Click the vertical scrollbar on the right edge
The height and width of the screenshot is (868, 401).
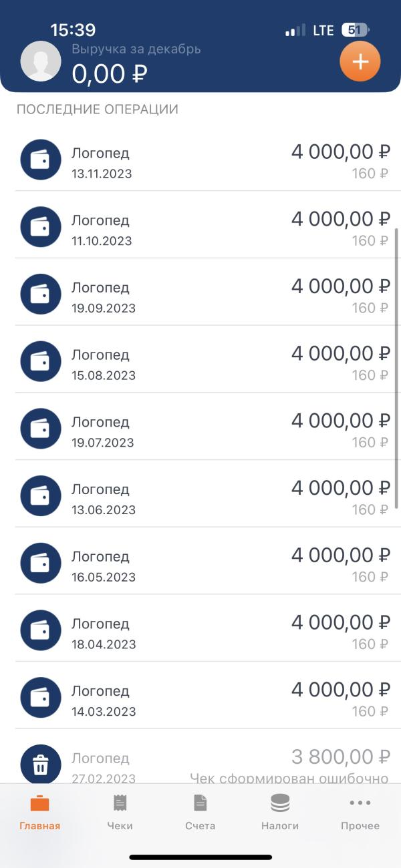(x=397, y=367)
